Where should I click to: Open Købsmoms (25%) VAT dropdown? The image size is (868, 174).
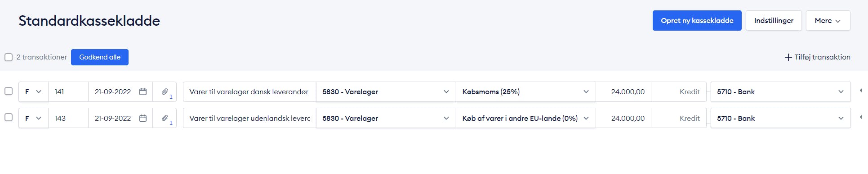(x=526, y=92)
